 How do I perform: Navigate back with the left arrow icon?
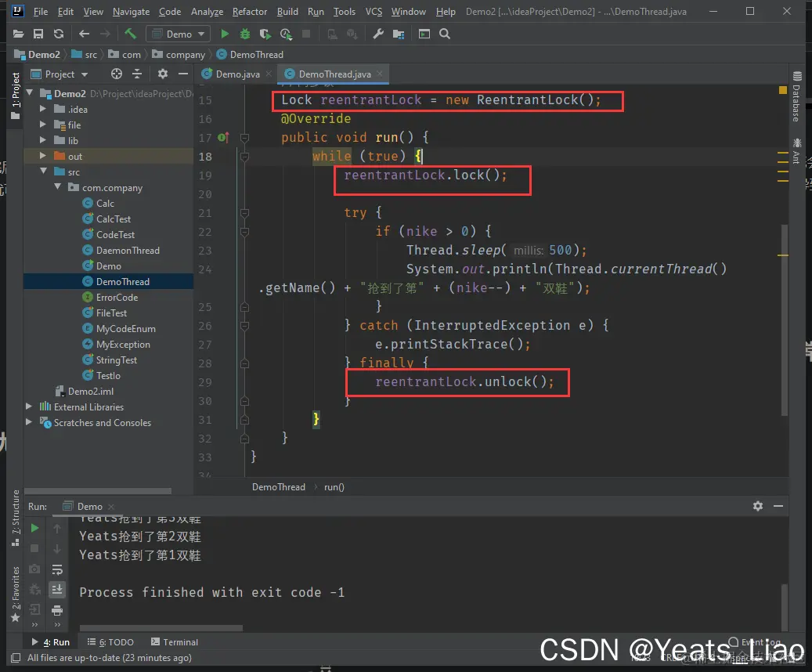point(84,34)
